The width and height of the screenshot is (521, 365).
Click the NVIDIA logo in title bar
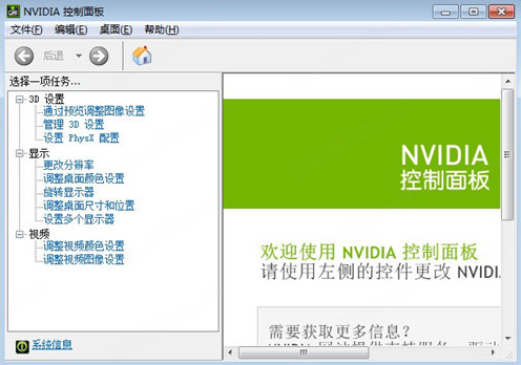pos(13,11)
